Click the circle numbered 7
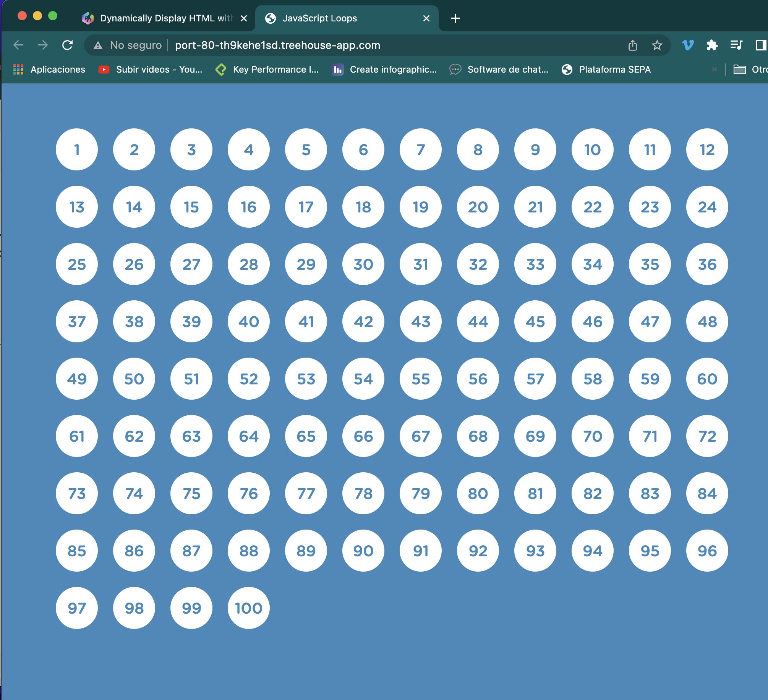The height and width of the screenshot is (700, 768). (x=421, y=149)
